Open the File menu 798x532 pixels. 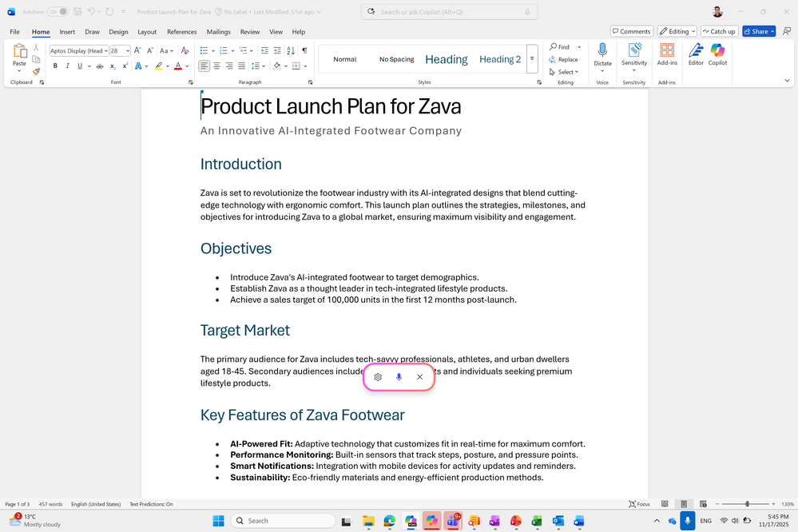click(x=14, y=32)
